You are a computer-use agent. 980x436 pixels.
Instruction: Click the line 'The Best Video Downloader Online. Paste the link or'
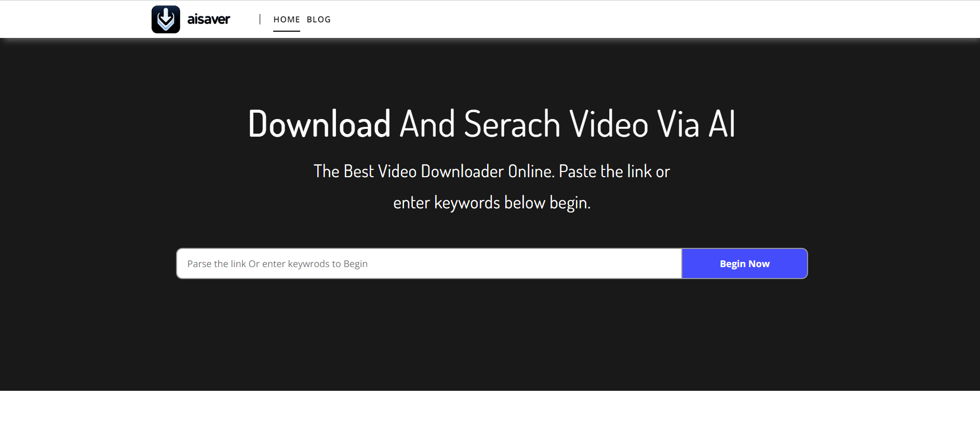click(x=491, y=171)
